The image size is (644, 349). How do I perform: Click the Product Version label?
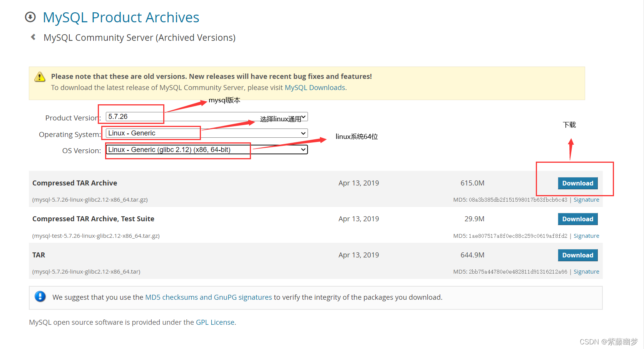coord(73,118)
